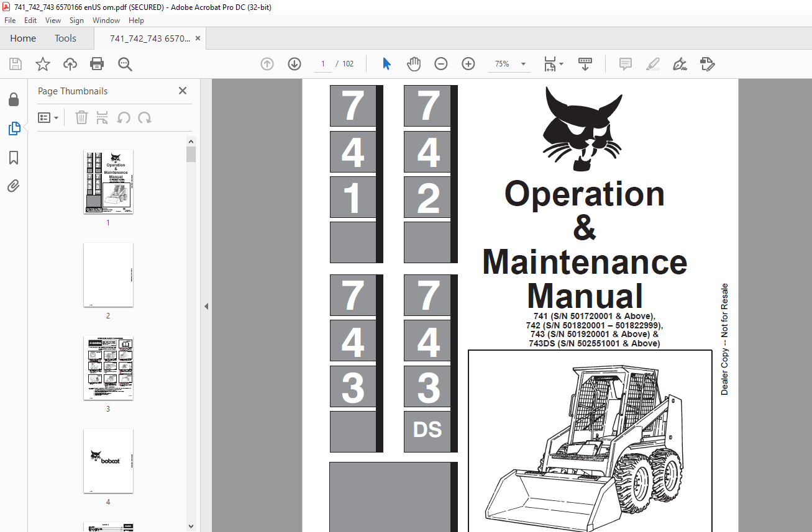This screenshot has width=812, height=532.
Task: Select the page 3 thumbnail
Action: point(108,368)
